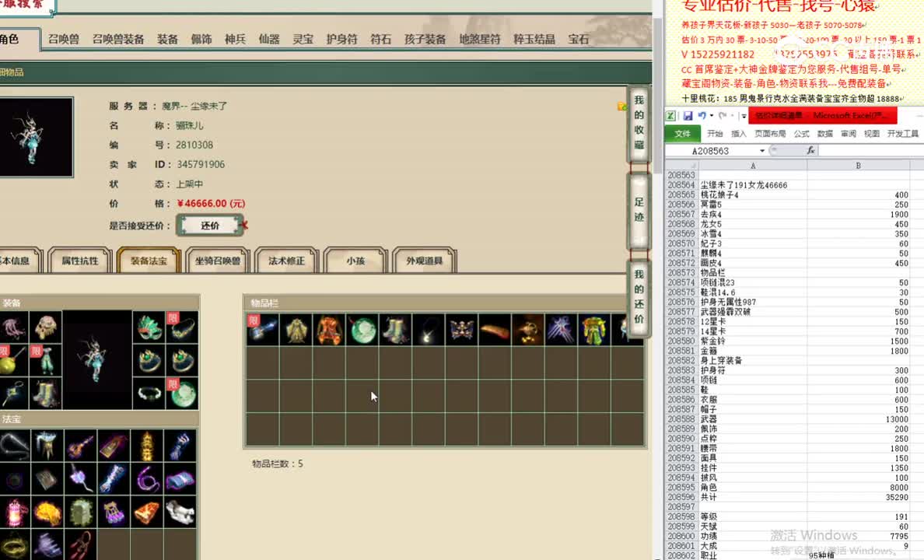Viewport: 924px width, 560px height.
Task: Open the 神兵 category link
Action: point(235,40)
